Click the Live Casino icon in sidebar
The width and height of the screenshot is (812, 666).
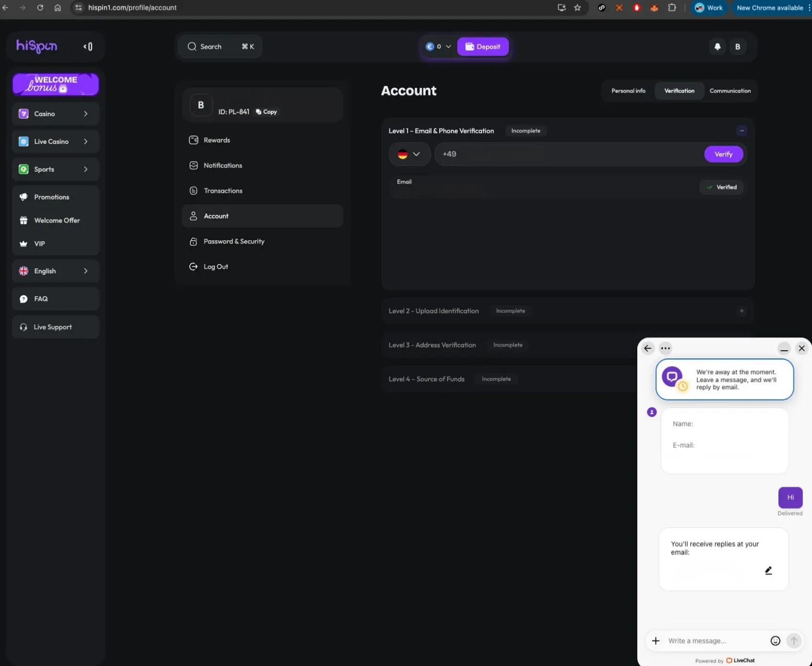23,142
